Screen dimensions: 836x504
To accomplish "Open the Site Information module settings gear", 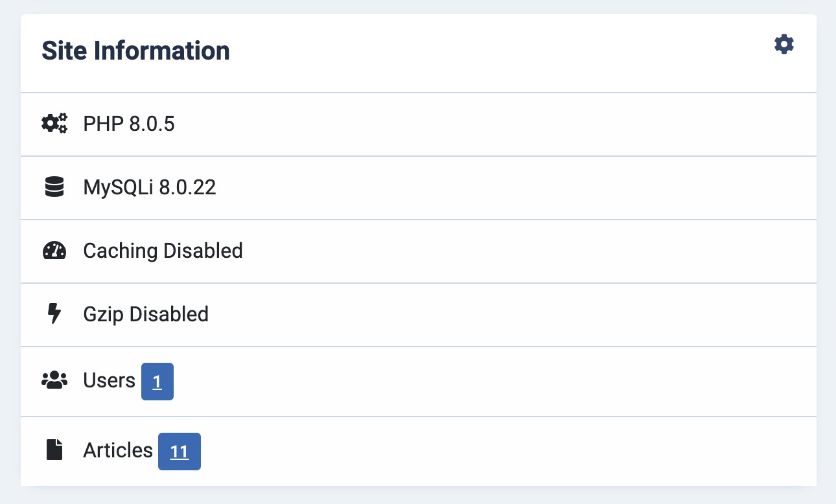I will [x=784, y=44].
